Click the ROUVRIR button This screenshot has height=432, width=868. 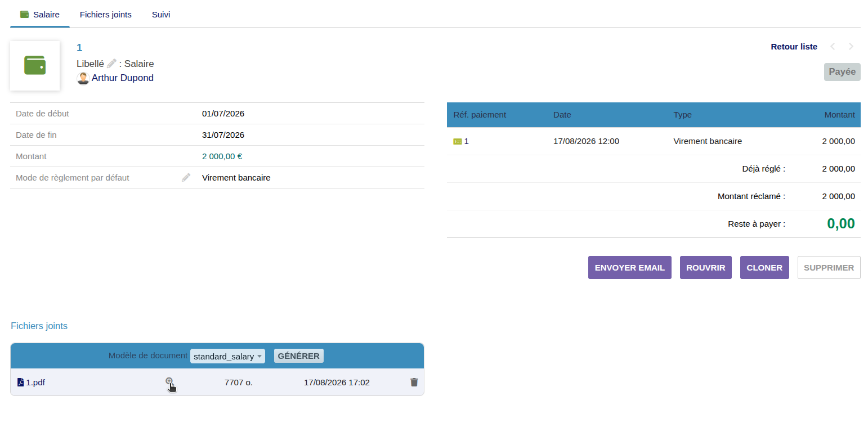pyautogui.click(x=706, y=268)
